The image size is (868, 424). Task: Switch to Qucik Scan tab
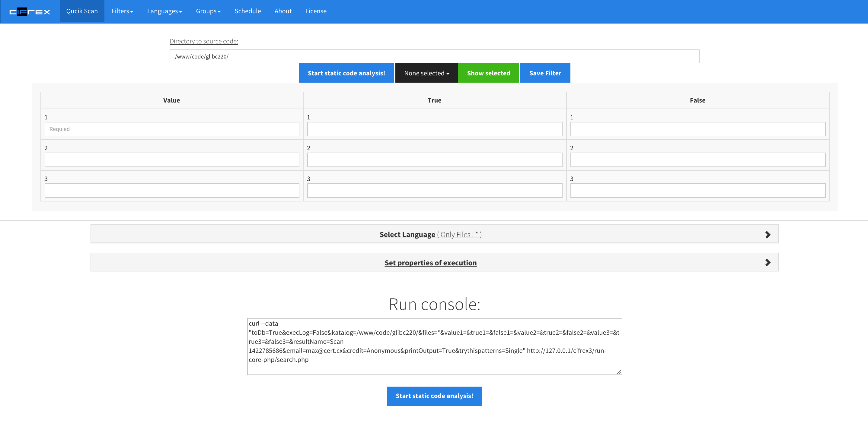(x=82, y=11)
